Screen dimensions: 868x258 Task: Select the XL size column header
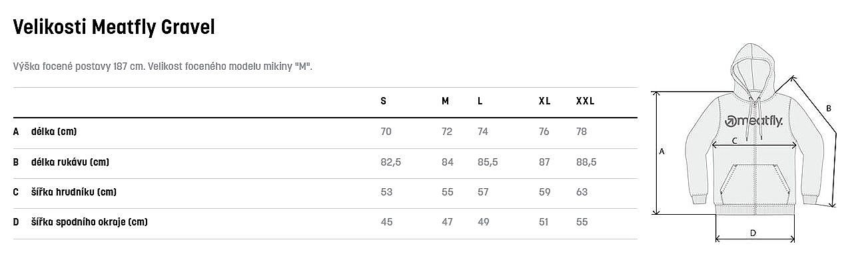pyautogui.click(x=544, y=102)
